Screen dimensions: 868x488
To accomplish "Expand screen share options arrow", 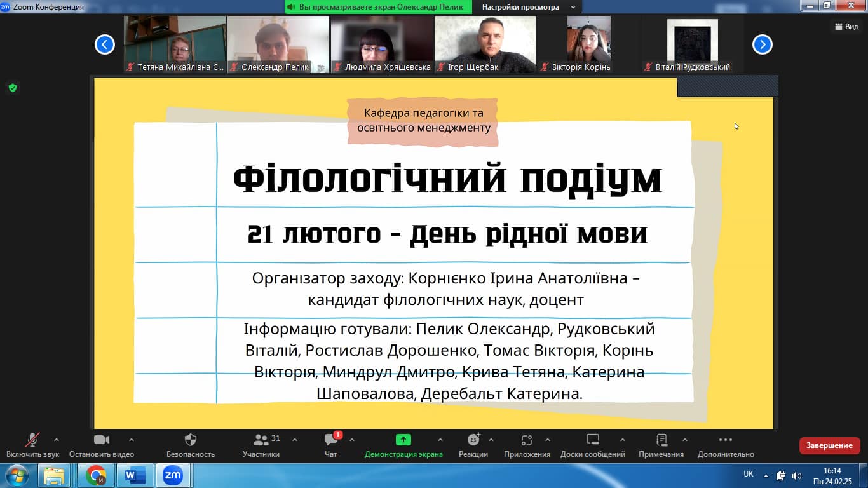I will 440,440.
